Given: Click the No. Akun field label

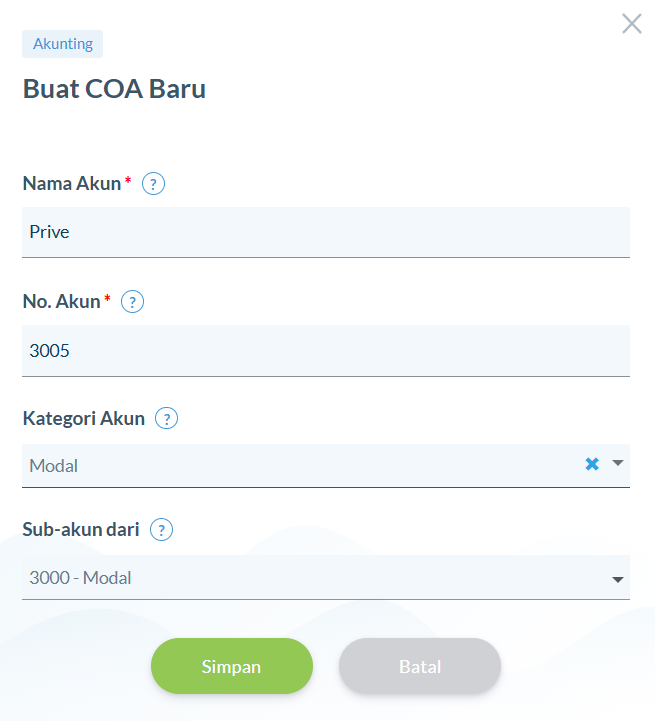Looking at the screenshot, I should click(62, 302).
